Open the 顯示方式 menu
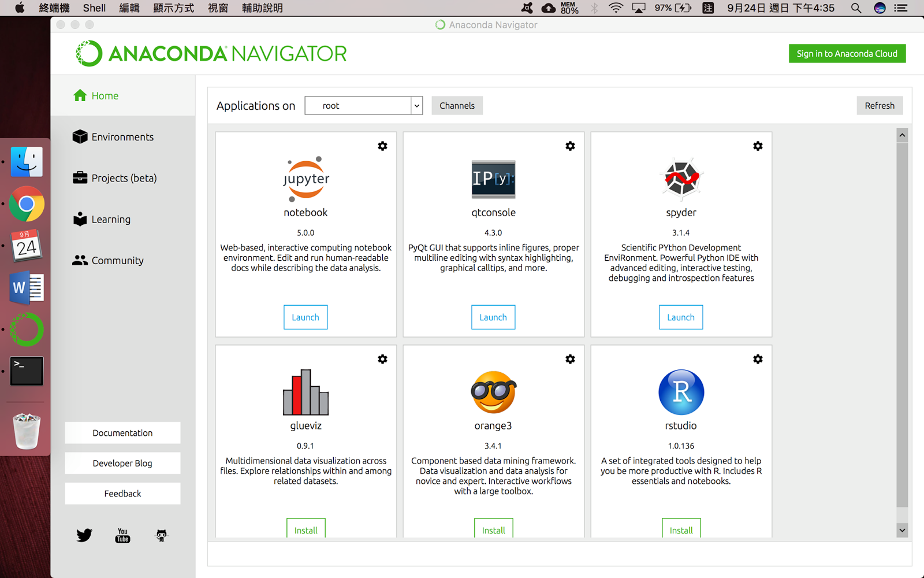Viewport: 924px width, 578px height. coord(174,8)
